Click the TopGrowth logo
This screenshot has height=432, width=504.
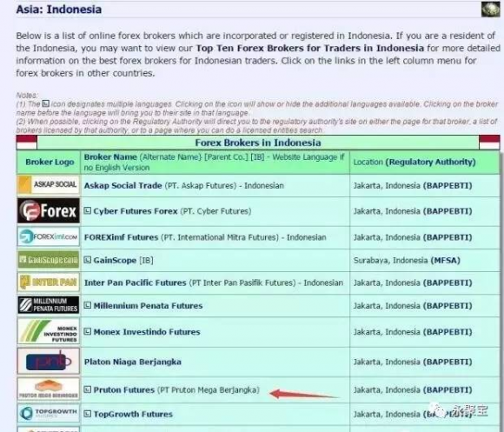point(48,414)
